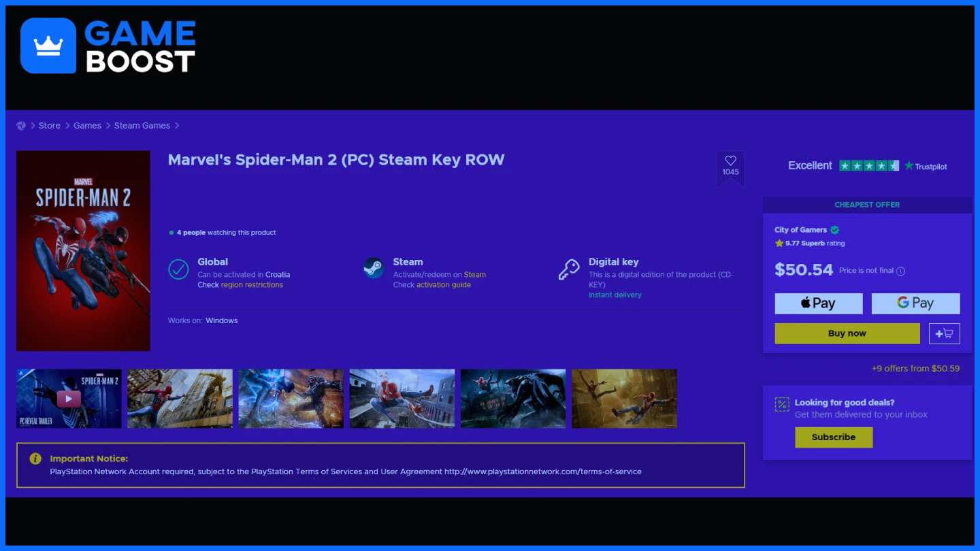The height and width of the screenshot is (551, 980).
Task: Open third screenshot with blue lightning fight
Action: (x=291, y=399)
